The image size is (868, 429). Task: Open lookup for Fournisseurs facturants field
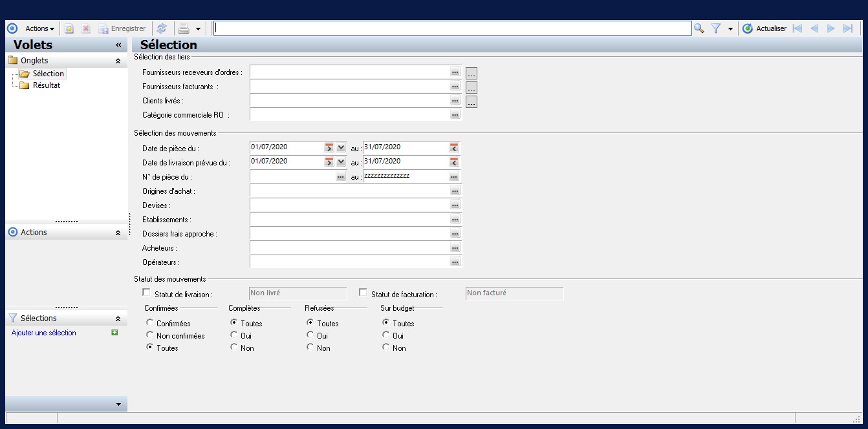[455, 87]
